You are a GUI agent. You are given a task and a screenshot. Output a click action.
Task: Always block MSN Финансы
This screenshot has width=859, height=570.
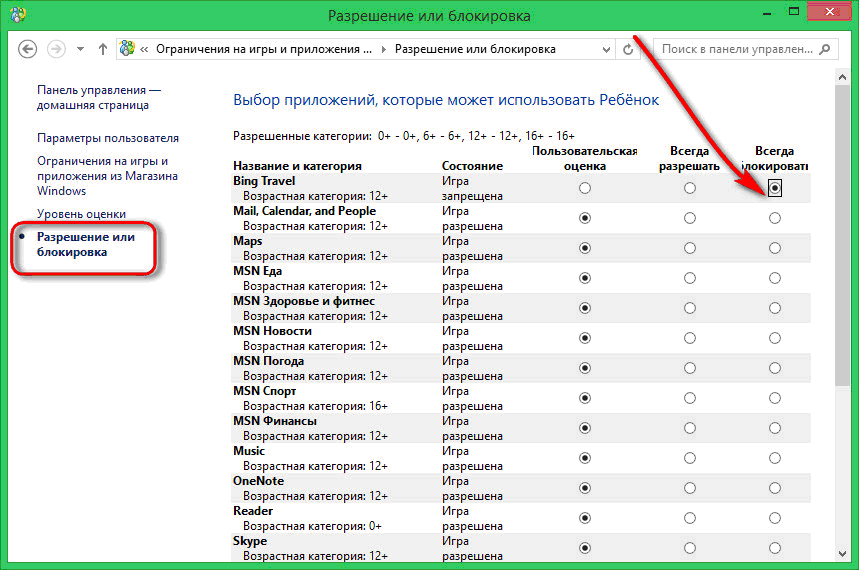tap(775, 428)
